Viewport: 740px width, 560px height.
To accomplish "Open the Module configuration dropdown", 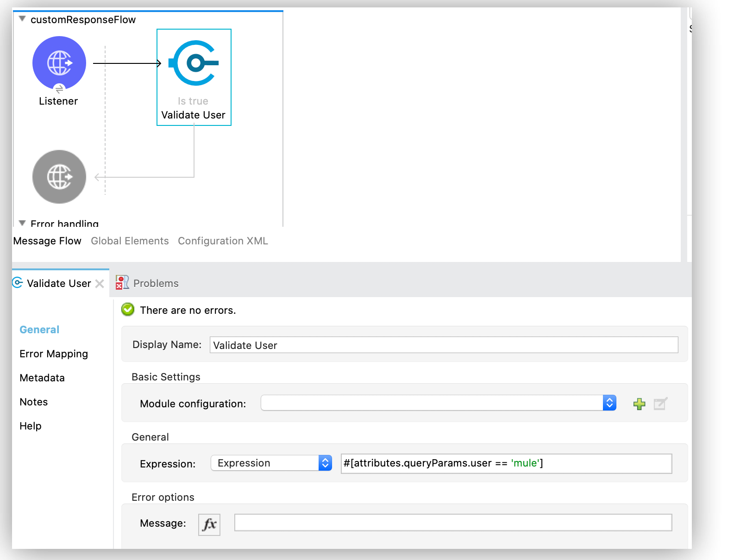I will click(x=609, y=403).
